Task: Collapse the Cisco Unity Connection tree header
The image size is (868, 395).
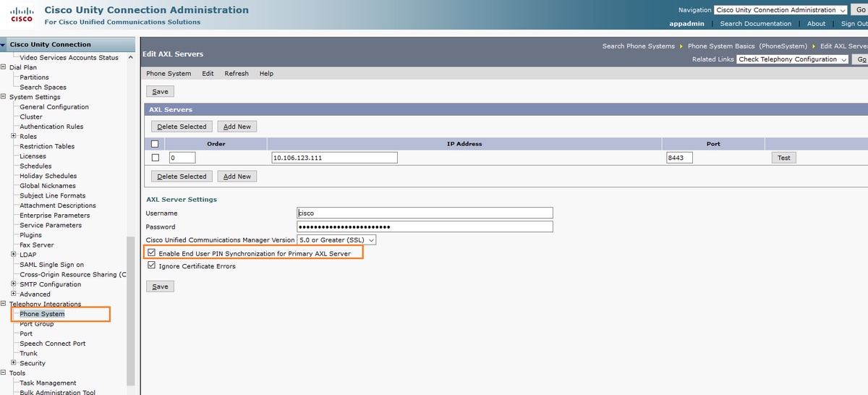Action: coord(4,44)
